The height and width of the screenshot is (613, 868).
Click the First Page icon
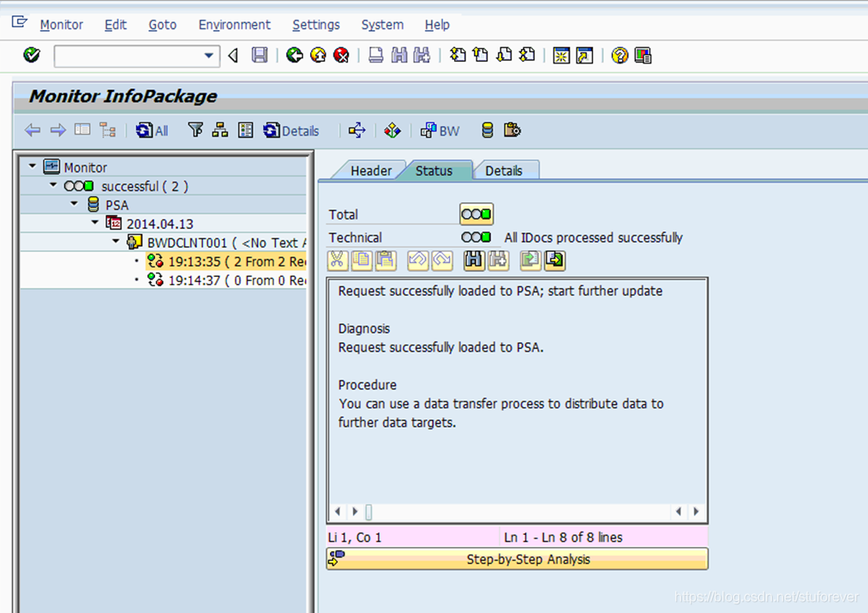point(458,55)
